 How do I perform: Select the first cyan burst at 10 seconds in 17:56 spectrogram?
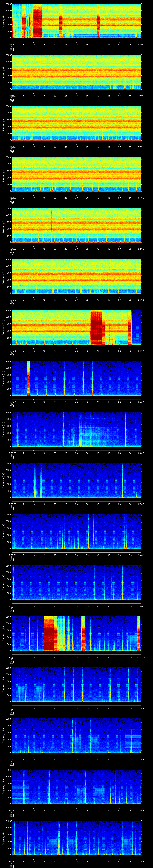click(35, 481)
